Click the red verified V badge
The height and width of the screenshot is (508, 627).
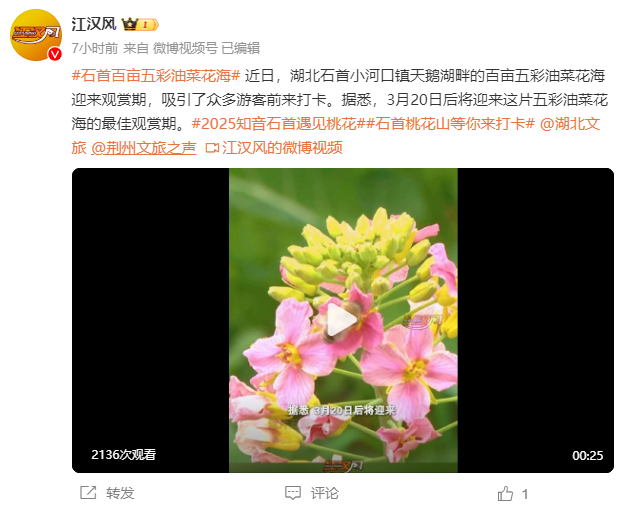(55, 54)
